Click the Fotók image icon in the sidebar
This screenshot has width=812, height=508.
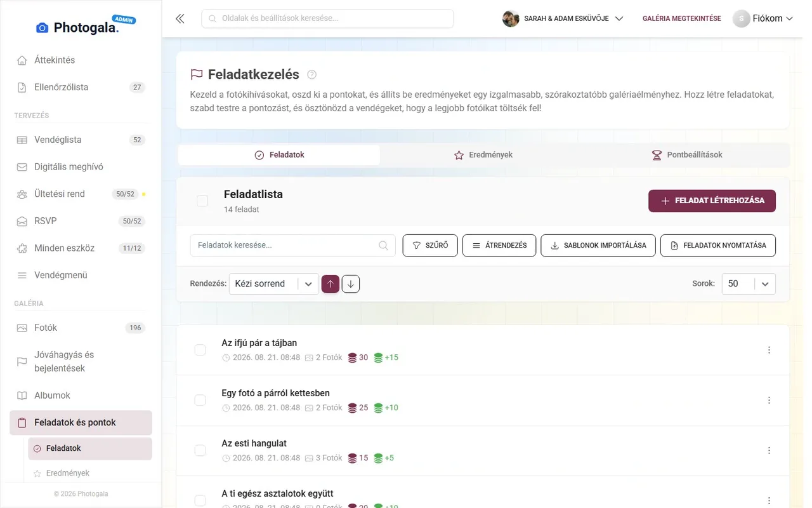[x=22, y=328]
